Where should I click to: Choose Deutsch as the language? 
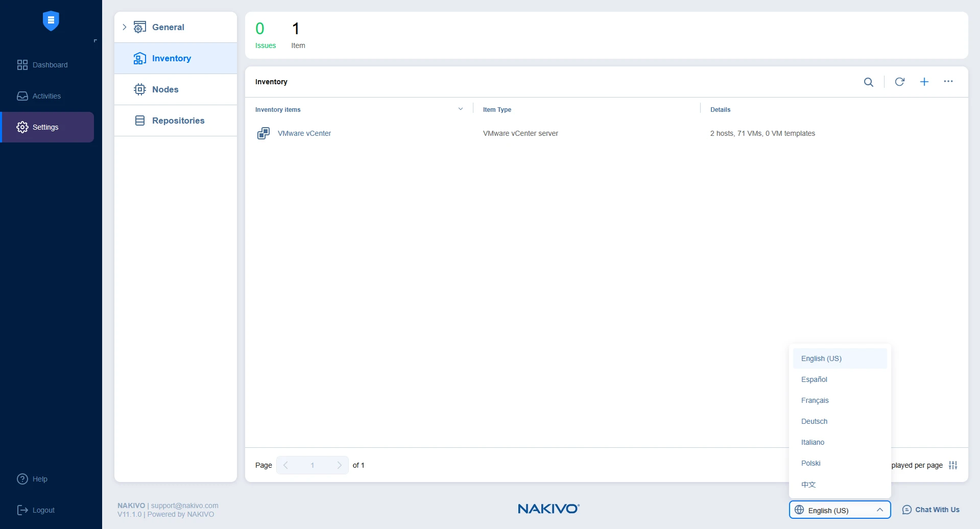point(814,421)
